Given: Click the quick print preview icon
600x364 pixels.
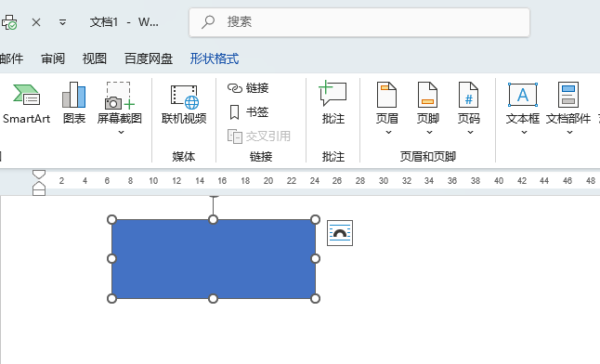Looking at the screenshot, I should tap(9, 22).
